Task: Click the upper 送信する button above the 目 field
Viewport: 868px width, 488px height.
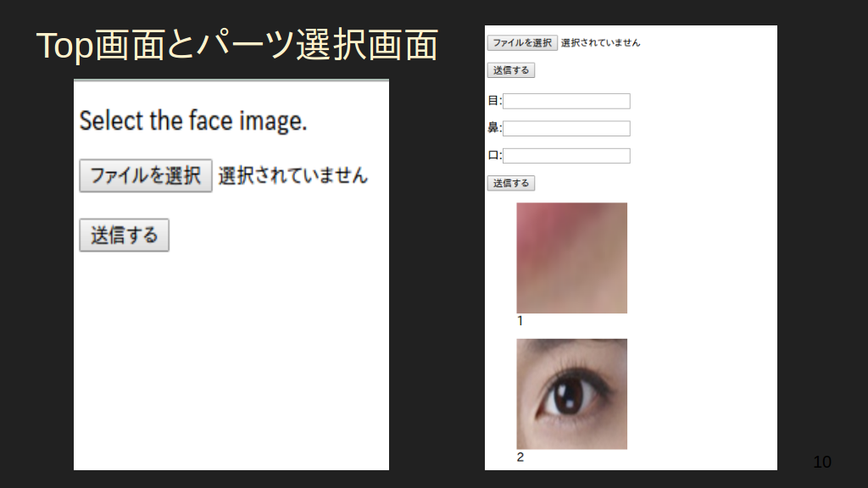Action: 511,70
